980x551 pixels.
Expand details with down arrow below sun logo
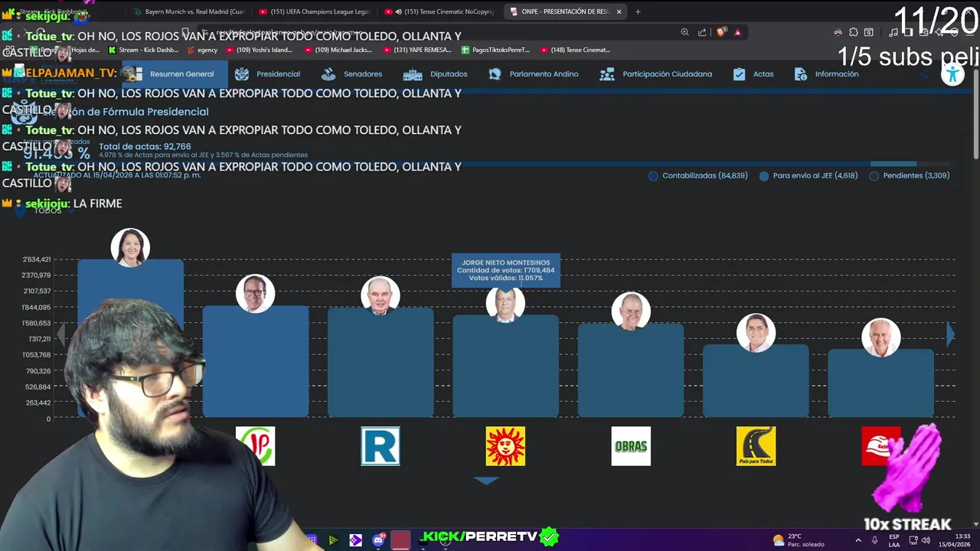point(486,481)
